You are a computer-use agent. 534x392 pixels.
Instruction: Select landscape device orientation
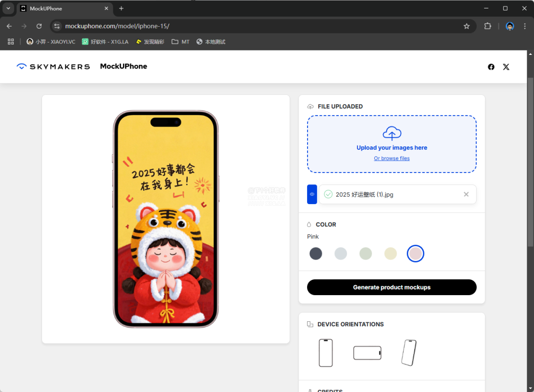pos(367,353)
